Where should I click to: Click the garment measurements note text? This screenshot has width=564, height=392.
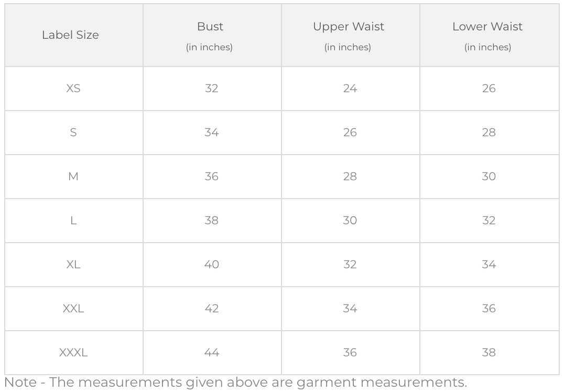235,383
